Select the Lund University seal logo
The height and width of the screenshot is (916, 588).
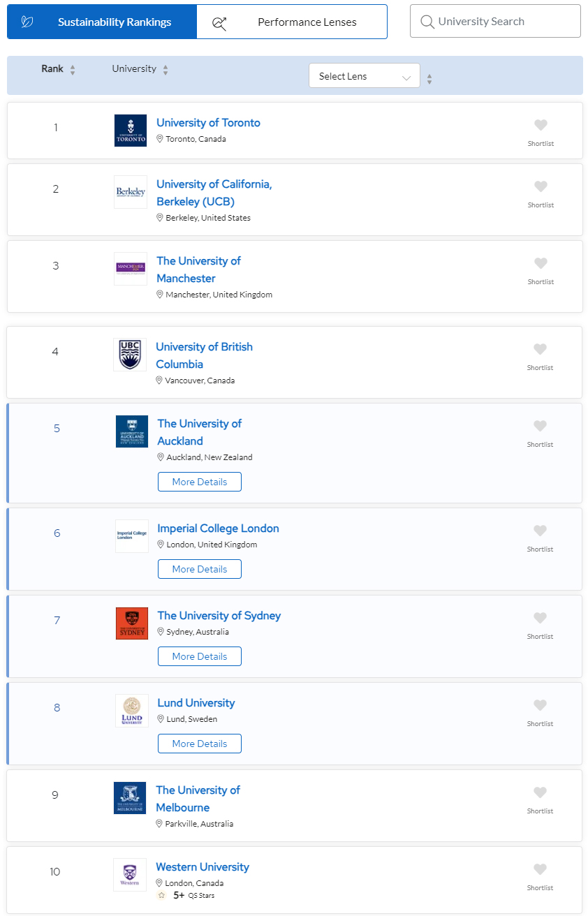tap(132, 711)
